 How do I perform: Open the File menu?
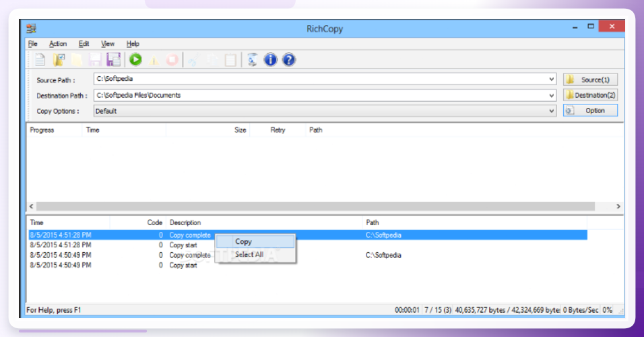pyautogui.click(x=32, y=44)
